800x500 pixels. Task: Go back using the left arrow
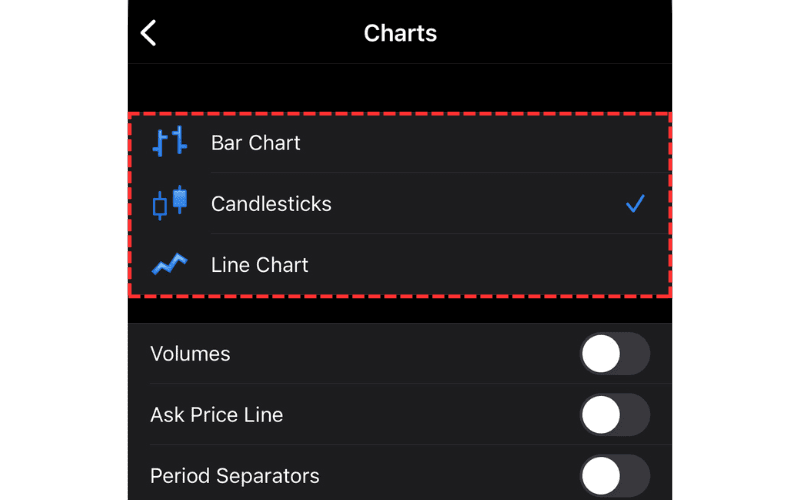tap(149, 33)
